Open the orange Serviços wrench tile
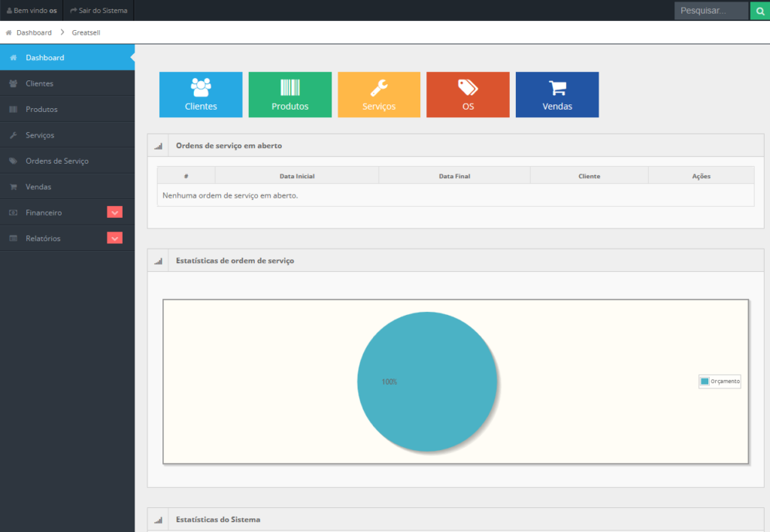 [379, 95]
